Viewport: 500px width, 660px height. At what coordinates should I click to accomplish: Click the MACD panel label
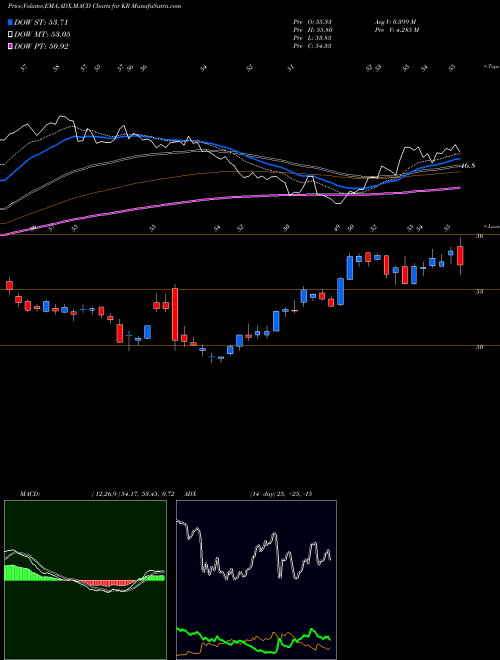[x=29, y=494]
